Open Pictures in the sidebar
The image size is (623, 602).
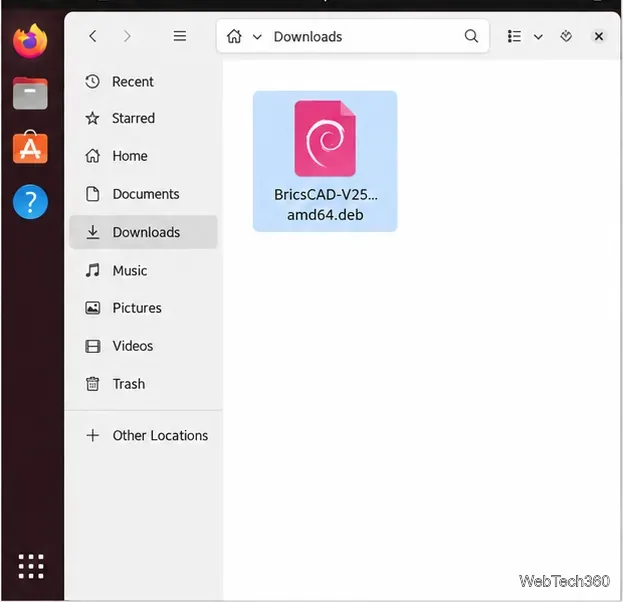pyautogui.click(x=143, y=308)
